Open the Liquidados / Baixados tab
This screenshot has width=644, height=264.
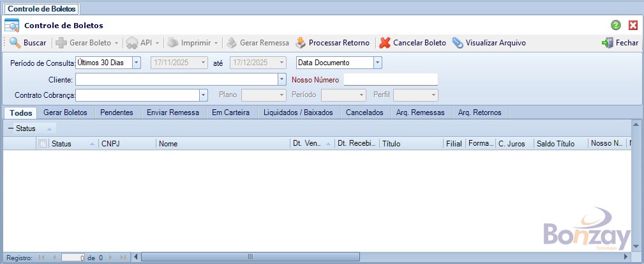tap(298, 113)
